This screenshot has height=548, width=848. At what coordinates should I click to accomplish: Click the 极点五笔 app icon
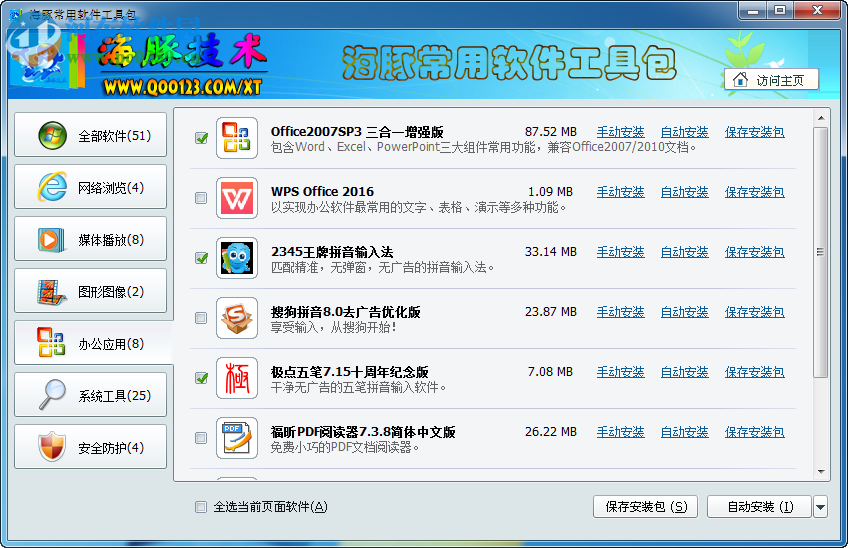[237, 378]
